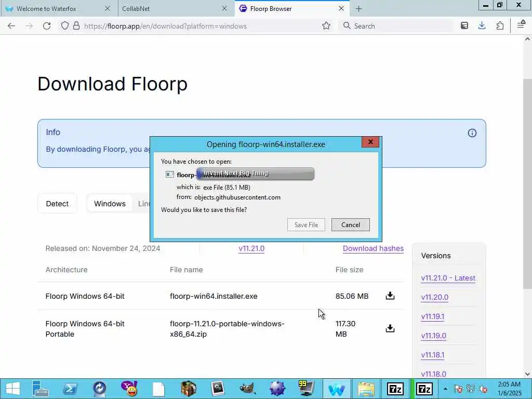Open the Windows Start button
The height and width of the screenshot is (399, 532).
point(12,389)
